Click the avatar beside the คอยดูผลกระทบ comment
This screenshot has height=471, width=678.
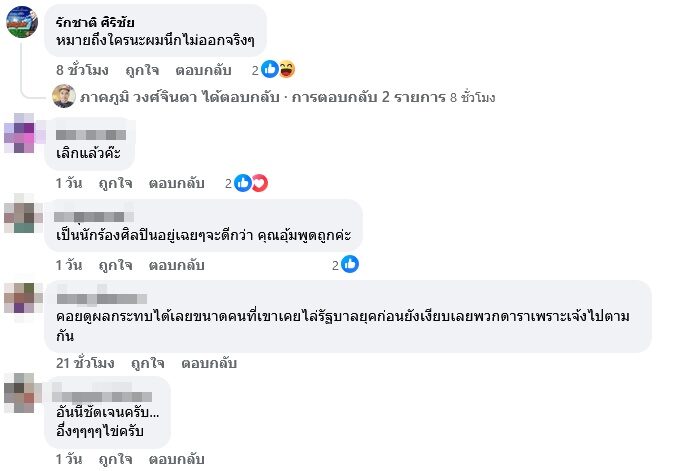22,299
